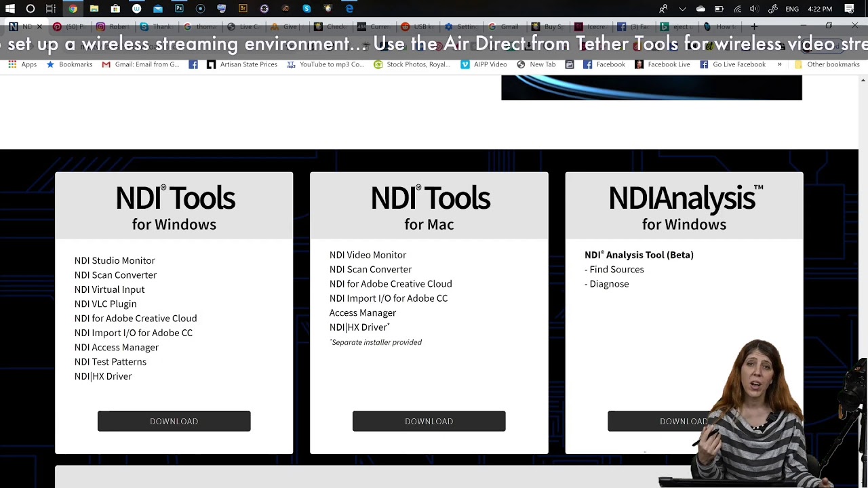
Task: Open the clock showing 4:22 PM
Action: coord(820,9)
